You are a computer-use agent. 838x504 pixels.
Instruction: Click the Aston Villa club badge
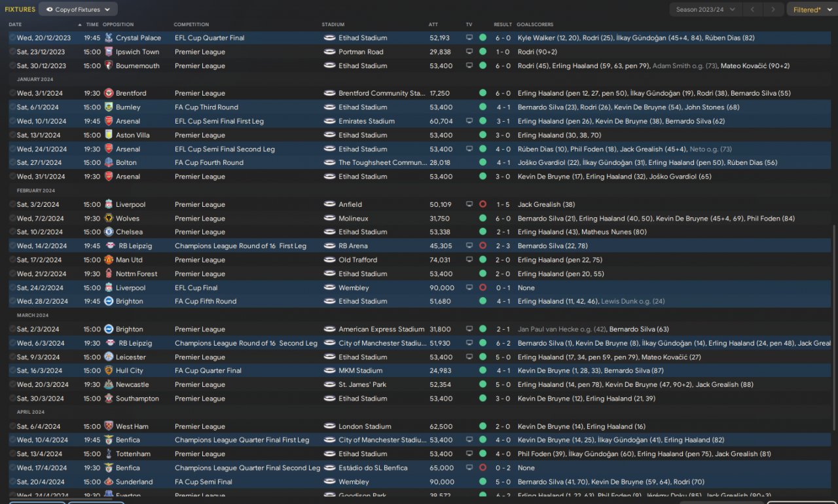tap(109, 135)
